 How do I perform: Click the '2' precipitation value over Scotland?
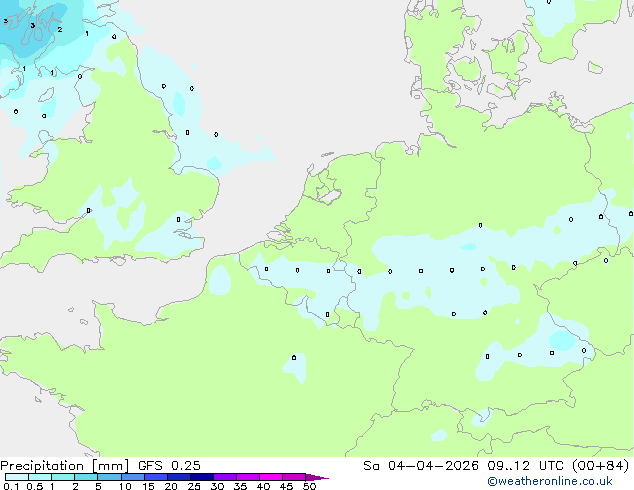60,30
